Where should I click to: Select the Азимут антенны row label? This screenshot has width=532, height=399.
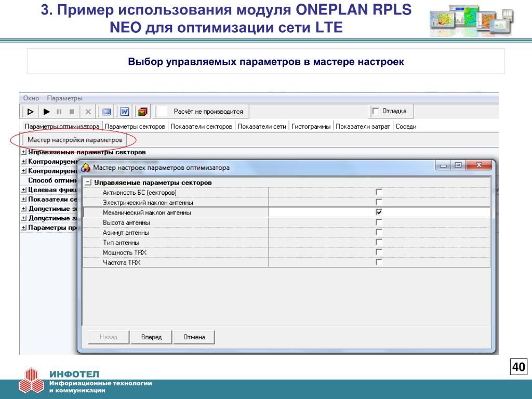126,232
